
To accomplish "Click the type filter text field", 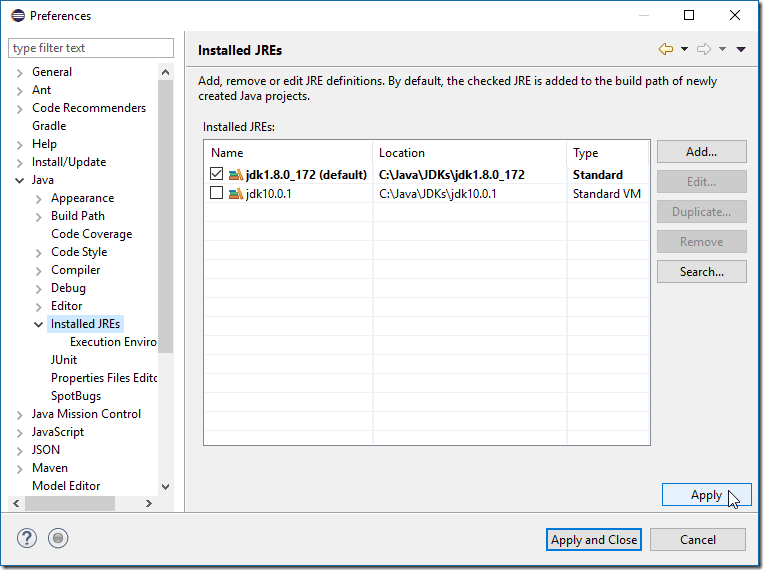I will click(x=91, y=48).
